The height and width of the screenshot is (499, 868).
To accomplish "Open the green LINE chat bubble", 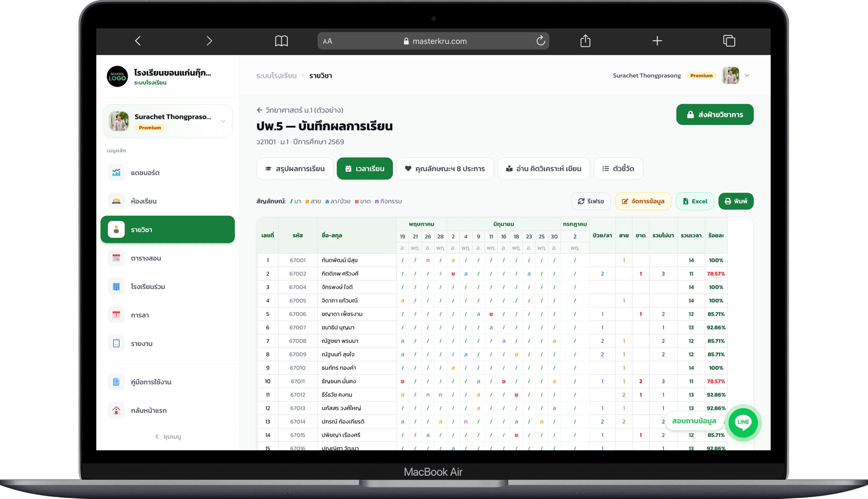I will 743,422.
